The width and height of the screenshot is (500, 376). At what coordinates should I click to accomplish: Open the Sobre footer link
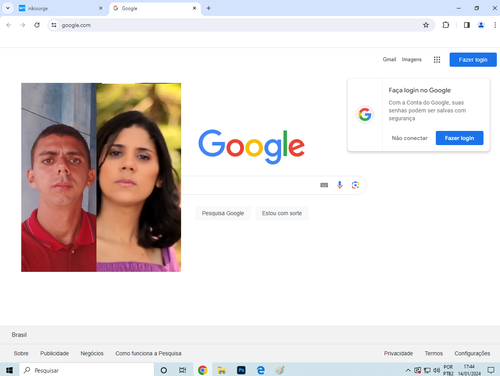pyautogui.click(x=21, y=353)
